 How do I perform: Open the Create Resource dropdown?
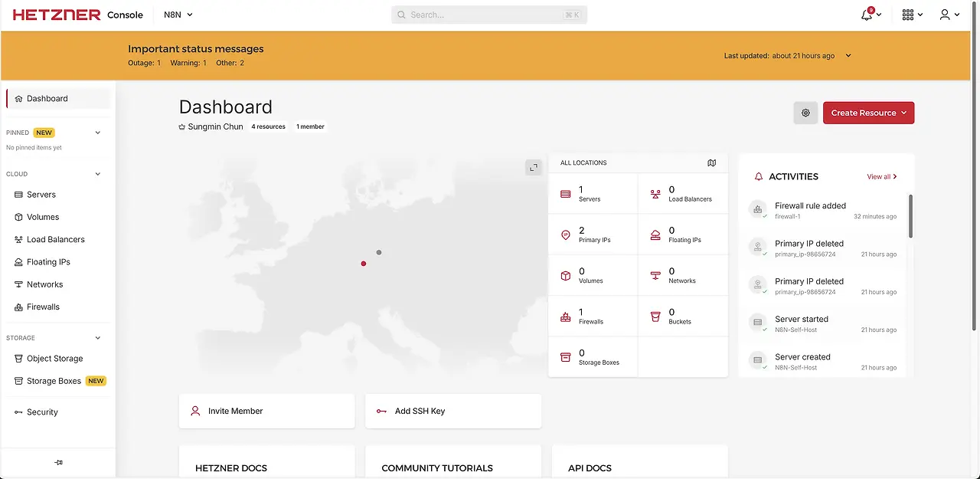tap(868, 113)
